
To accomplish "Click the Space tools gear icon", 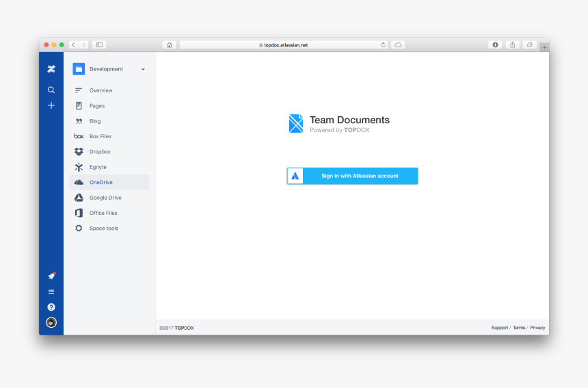I will [x=79, y=228].
